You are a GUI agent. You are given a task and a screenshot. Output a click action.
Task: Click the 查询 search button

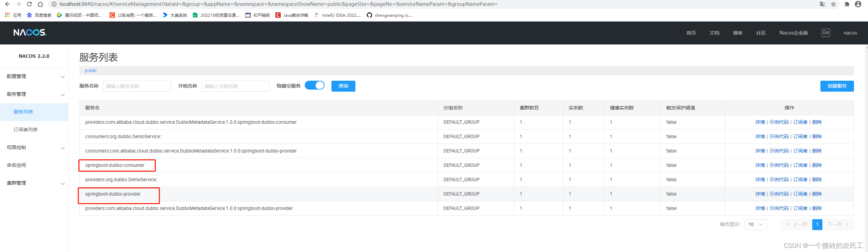pyautogui.click(x=343, y=86)
